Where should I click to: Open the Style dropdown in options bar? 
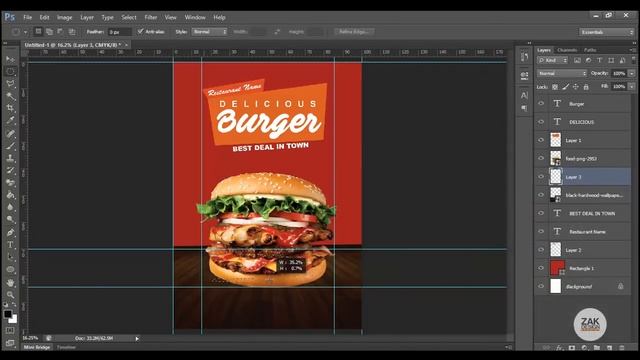point(209,31)
